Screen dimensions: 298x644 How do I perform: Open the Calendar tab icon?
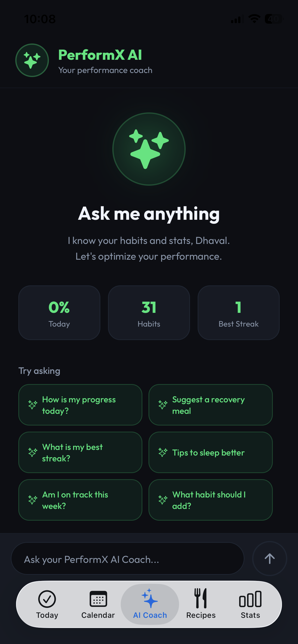(x=98, y=599)
